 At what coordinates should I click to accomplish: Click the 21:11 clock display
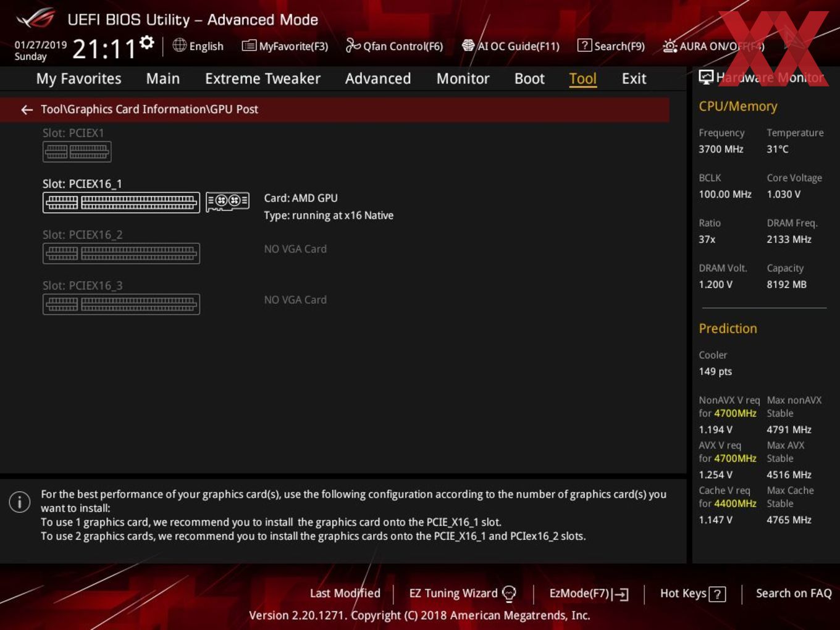pos(104,49)
